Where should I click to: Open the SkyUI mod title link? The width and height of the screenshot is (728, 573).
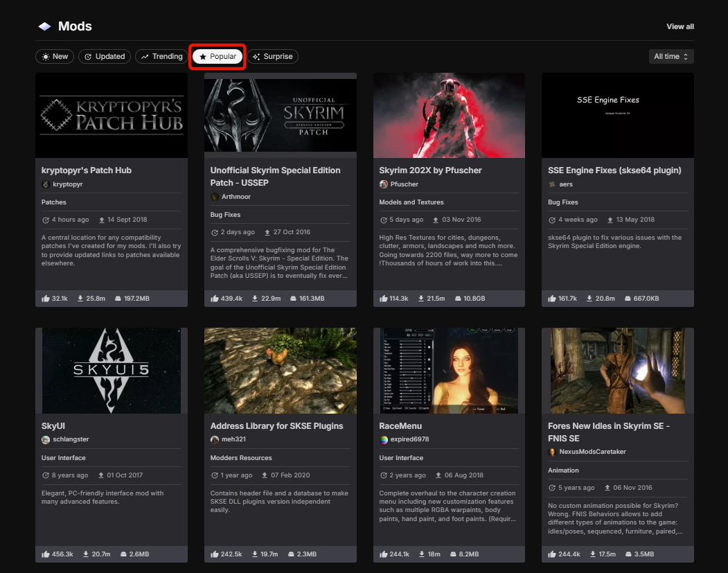[x=53, y=426]
